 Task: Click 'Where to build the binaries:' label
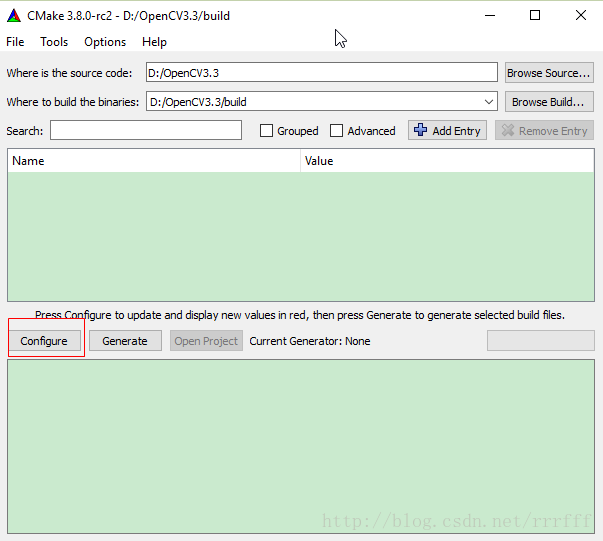coord(73,102)
